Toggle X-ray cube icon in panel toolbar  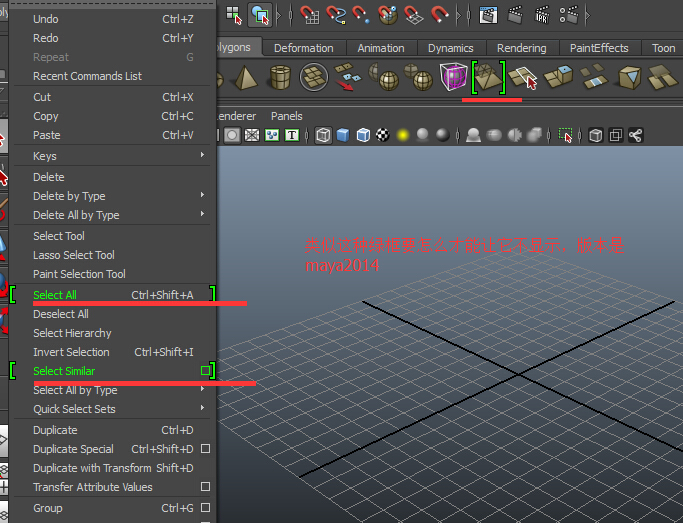click(595, 135)
